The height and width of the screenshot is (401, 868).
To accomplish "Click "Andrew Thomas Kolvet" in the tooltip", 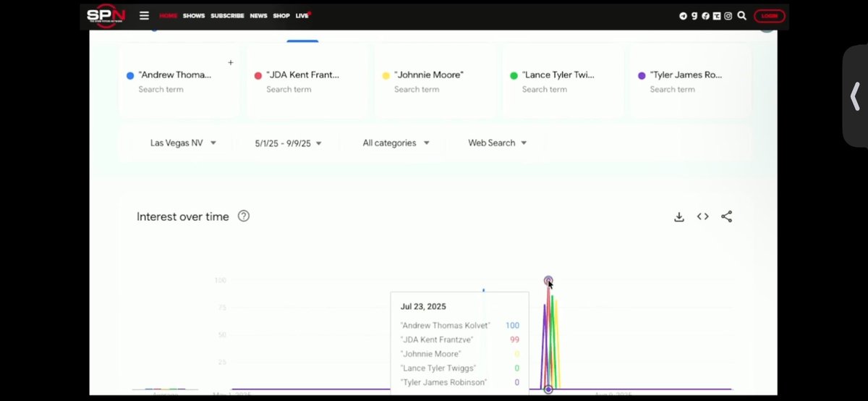I will pyautogui.click(x=445, y=326).
